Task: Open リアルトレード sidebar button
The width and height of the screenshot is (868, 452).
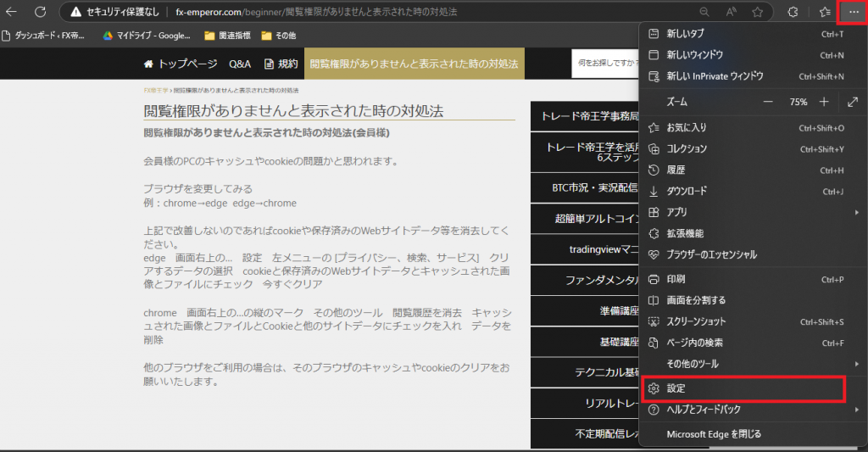Action: [585, 404]
